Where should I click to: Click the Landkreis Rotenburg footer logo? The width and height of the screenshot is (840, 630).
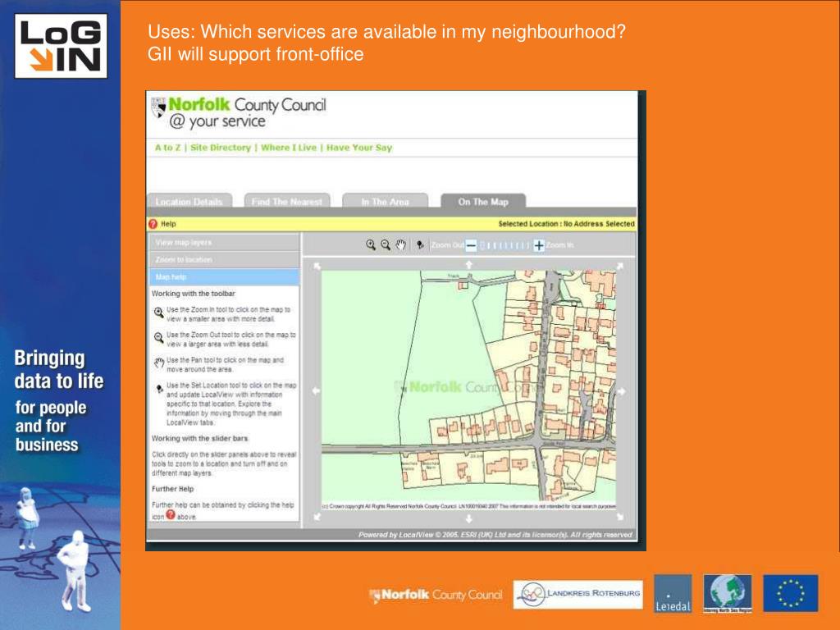pos(578,594)
